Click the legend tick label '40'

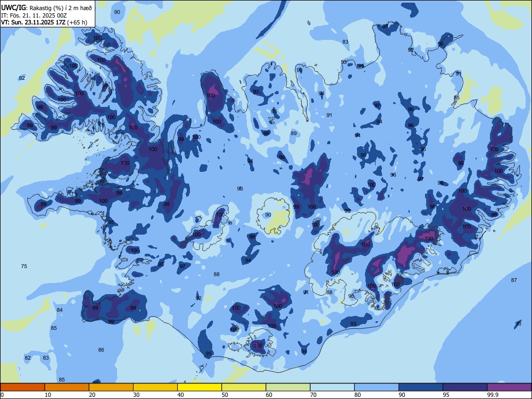pyautogui.click(x=181, y=395)
